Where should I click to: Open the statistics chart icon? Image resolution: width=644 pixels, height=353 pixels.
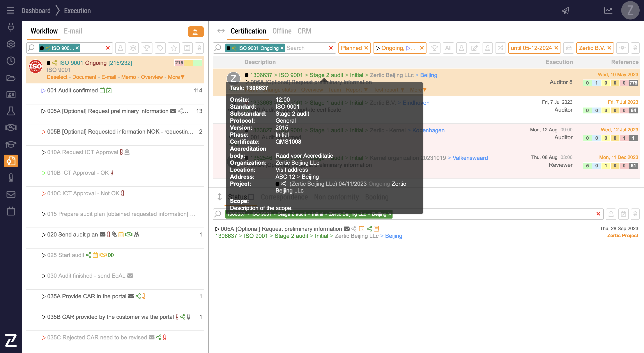608,11
